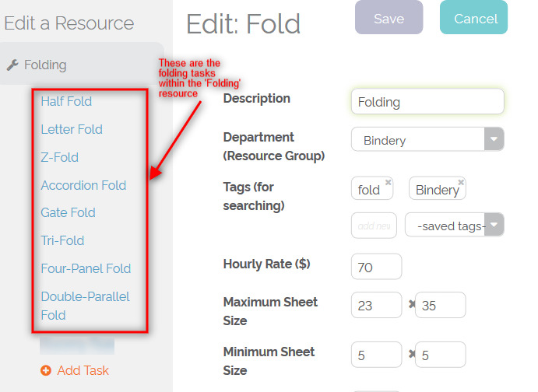
Task: Select the Z-Fold task
Action: click(60, 157)
